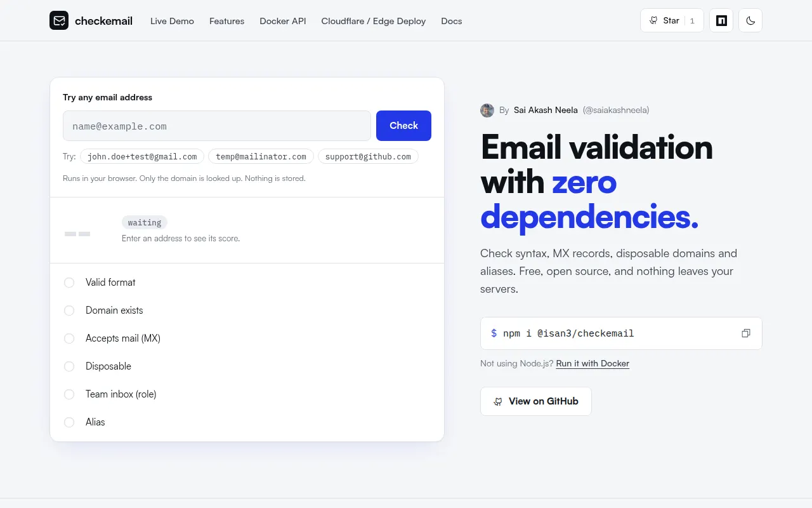812x508 pixels.
Task: Click the checkemail envelope logo icon
Action: click(x=59, y=20)
